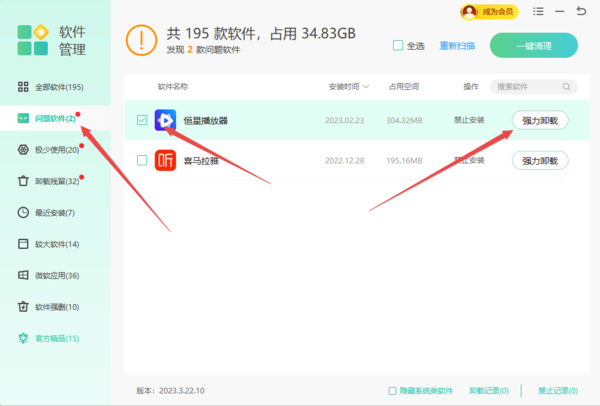Image resolution: width=600 pixels, height=406 pixels.
Task: Open 软件强删 force delete section
Action: tap(56, 306)
